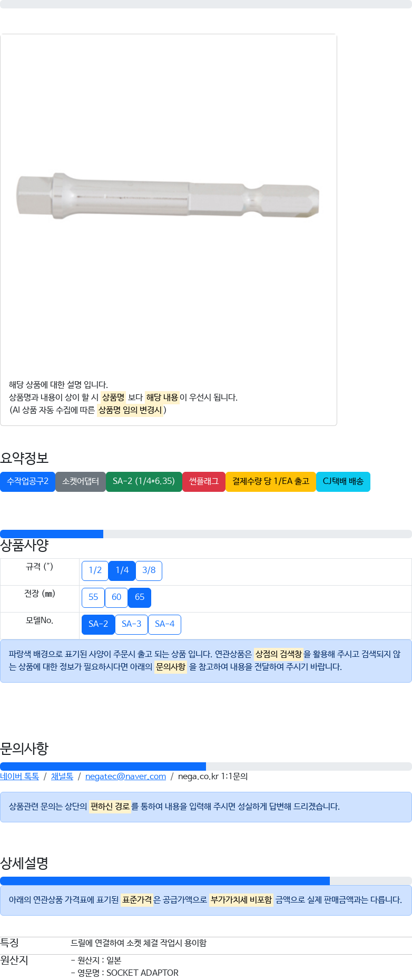412x980 pixels.
Task: Click the CJ택배 배송 cyan tag
Action: (343, 481)
